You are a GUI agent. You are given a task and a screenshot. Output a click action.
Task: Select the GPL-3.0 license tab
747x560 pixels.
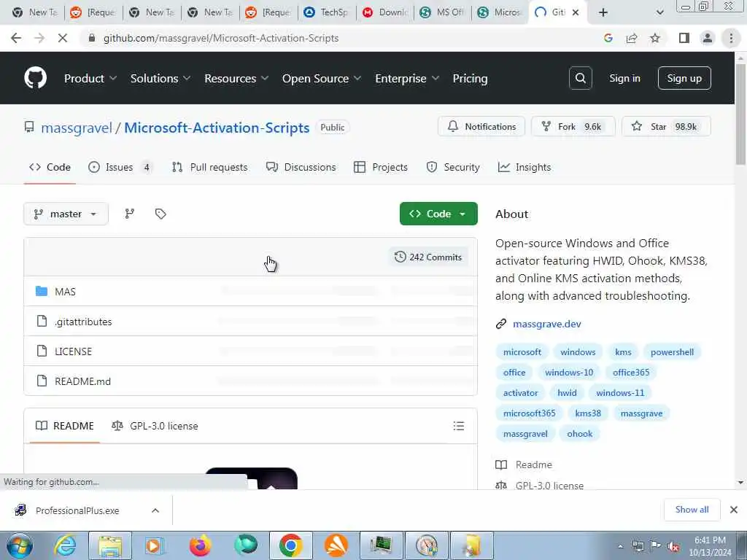tap(155, 426)
